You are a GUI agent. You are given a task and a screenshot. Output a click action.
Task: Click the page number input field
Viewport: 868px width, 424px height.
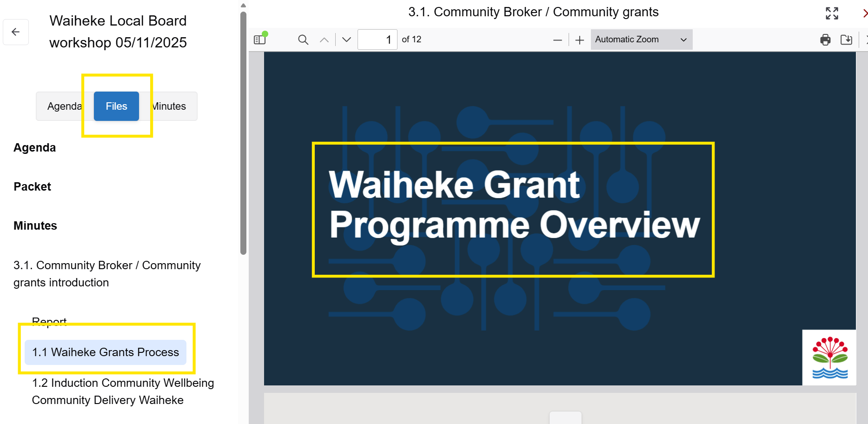[378, 40]
